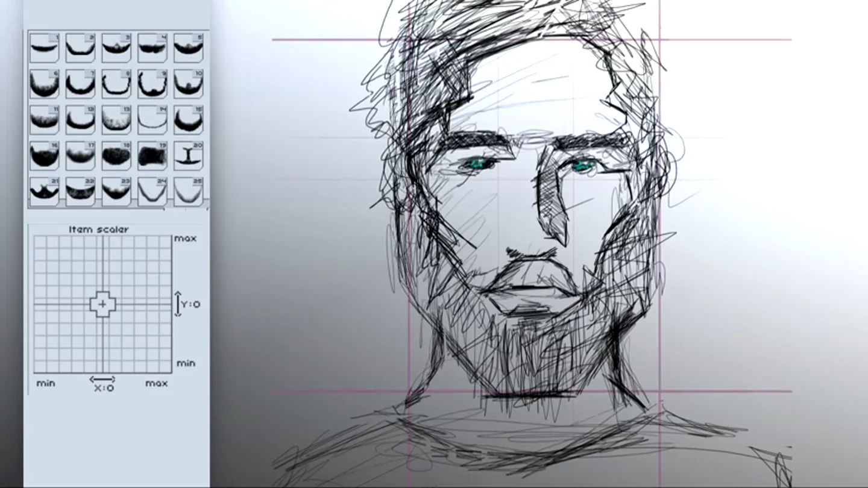
Task: Choose beard style number 12
Action: pyautogui.click(x=80, y=120)
